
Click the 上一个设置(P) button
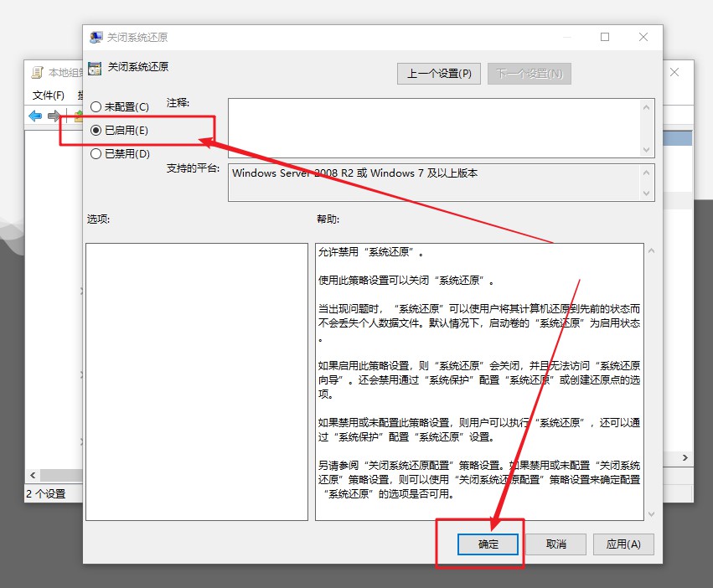[439, 74]
